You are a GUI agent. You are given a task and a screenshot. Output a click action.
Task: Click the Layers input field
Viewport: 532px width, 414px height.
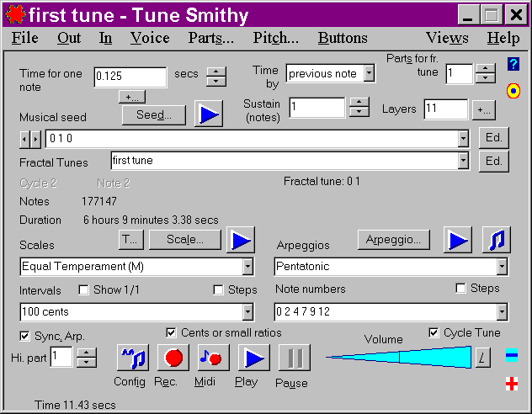[x=446, y=109]
